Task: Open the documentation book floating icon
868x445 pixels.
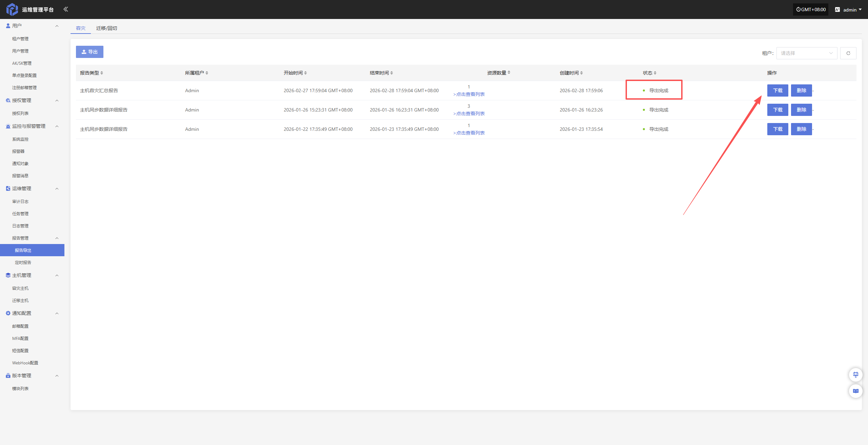Action: [855, 391]
